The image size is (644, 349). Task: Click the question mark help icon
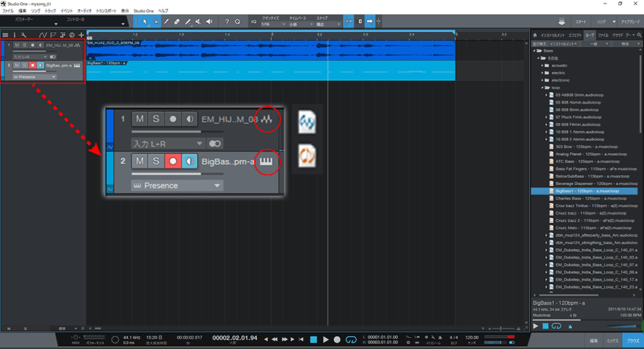(227, 21)
